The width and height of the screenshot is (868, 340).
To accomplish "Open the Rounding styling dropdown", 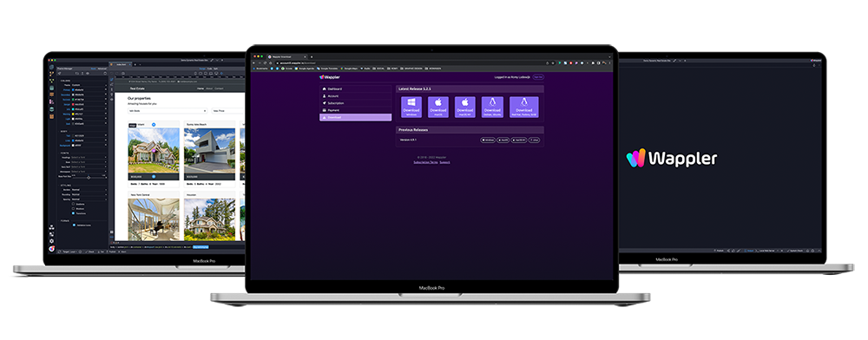I will click(89, 194).
